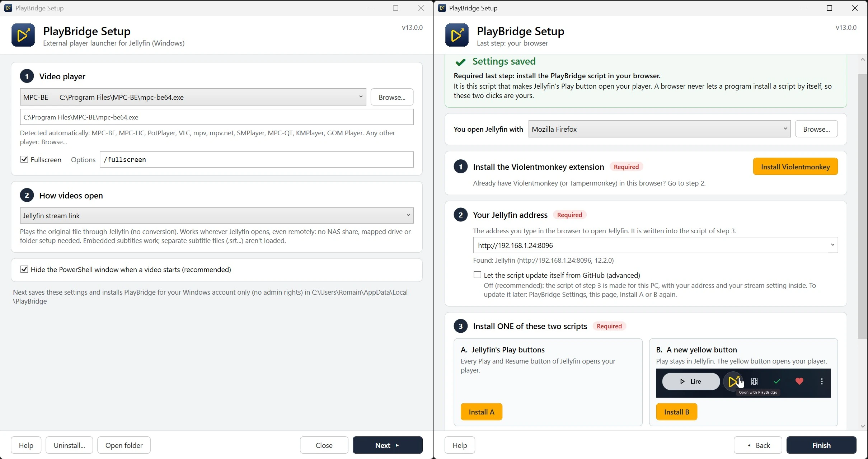Click the Install Violentmonkey button
Viewport: 868px width, 459px height.
[796, 167]
